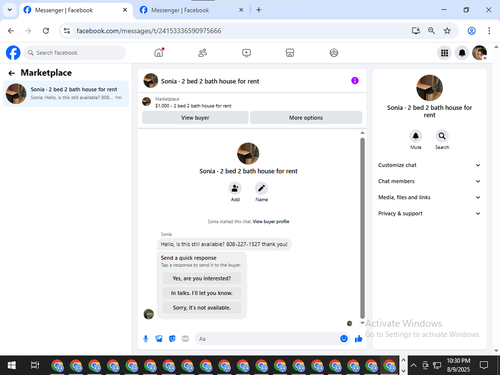This screenshot has width=500, height=375.
Task: Open Task View on the taskbar
Action: [35, 365]
